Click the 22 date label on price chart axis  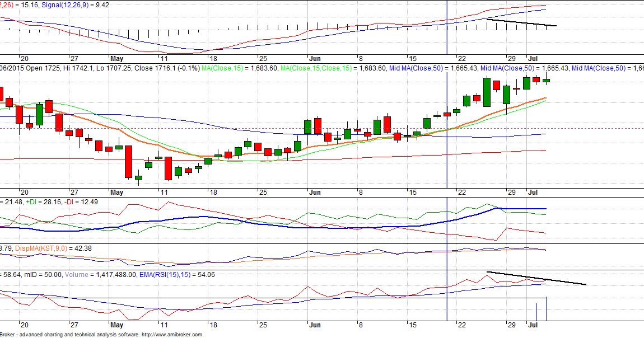(462, 192)
